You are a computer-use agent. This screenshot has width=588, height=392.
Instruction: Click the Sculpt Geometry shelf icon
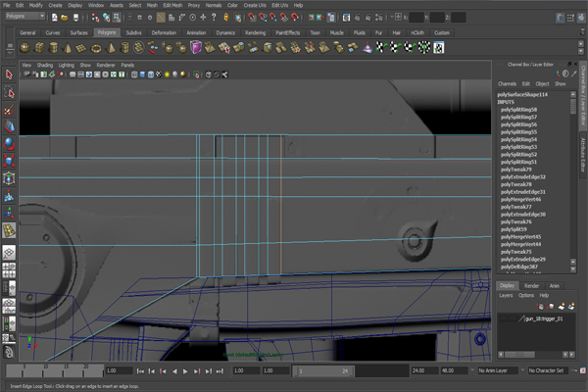coord(367,48)
